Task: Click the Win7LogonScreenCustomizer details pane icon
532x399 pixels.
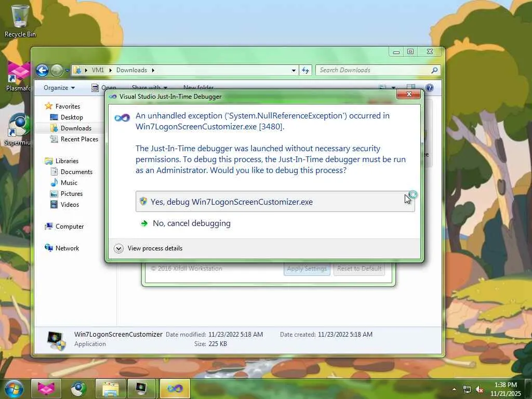Action: coord(56,340)
